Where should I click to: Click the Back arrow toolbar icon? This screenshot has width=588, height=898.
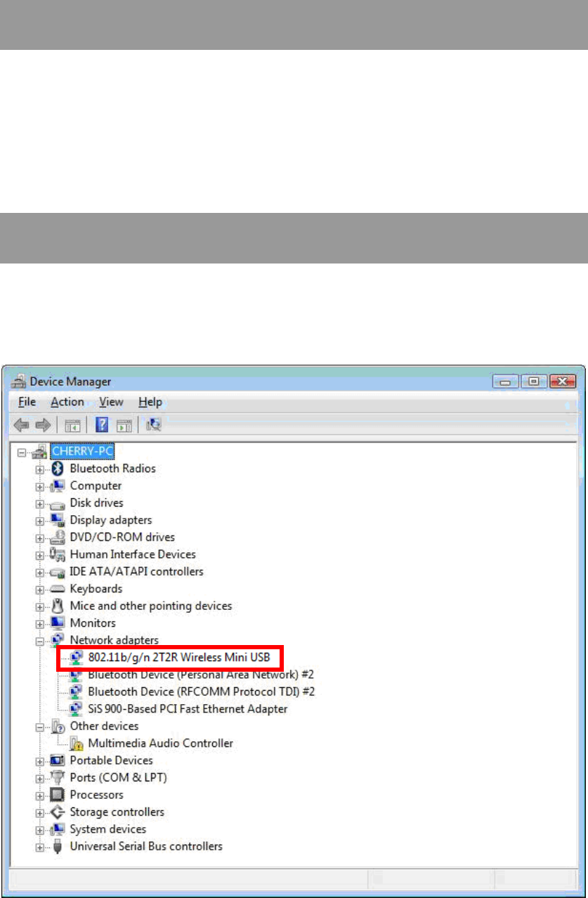coord(22,425)
